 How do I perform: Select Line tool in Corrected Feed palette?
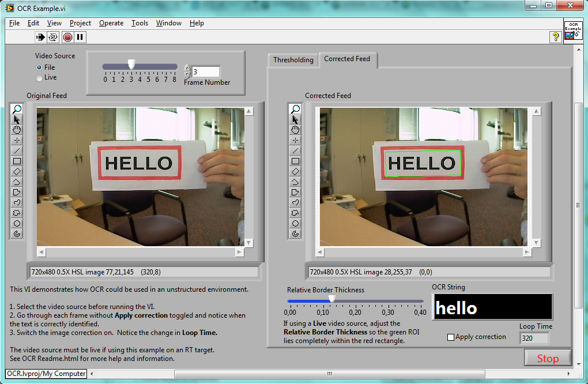(295, 151)
